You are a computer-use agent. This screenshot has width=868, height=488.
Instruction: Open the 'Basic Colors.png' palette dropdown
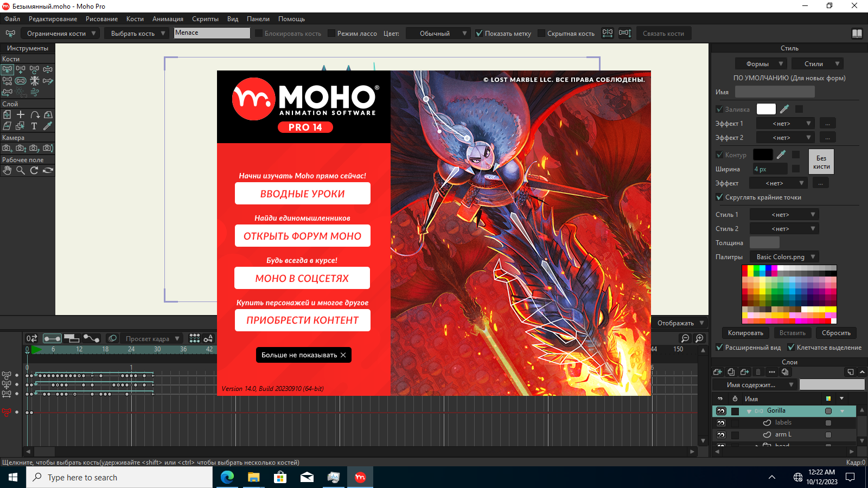click(784, 257)
